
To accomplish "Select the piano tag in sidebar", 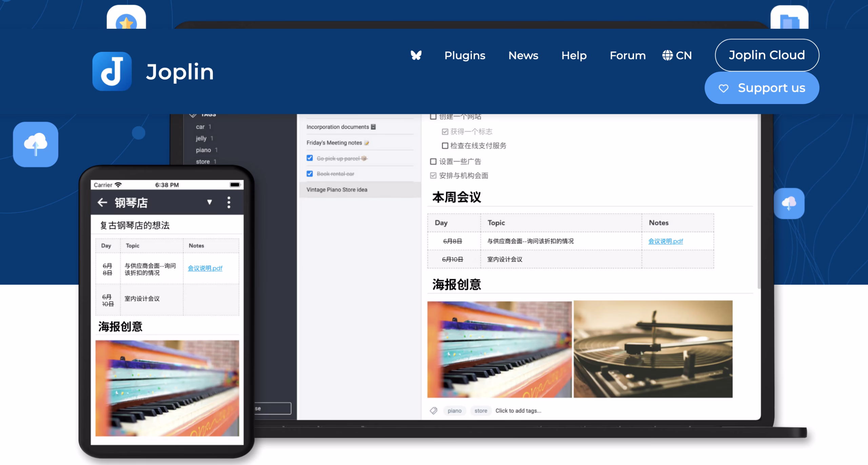I will pyautogui.click(x=206, y=150).
